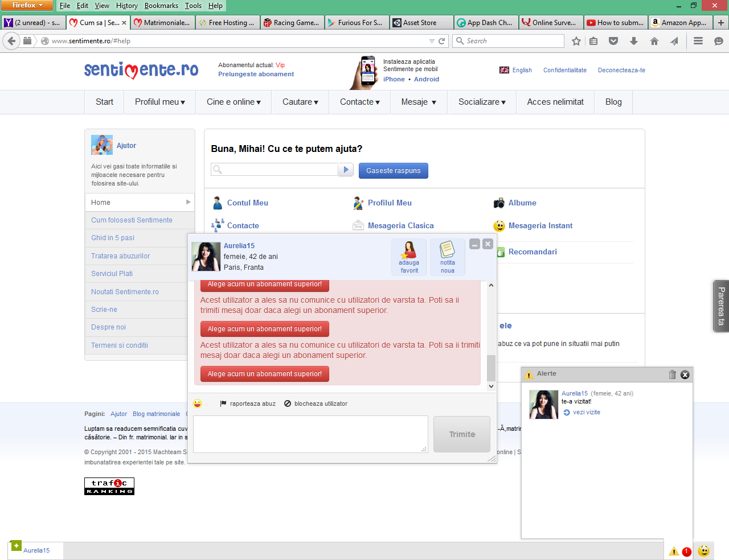Click the chat message scrollbar thumb

pyautogui.click(x=491, y=368)
